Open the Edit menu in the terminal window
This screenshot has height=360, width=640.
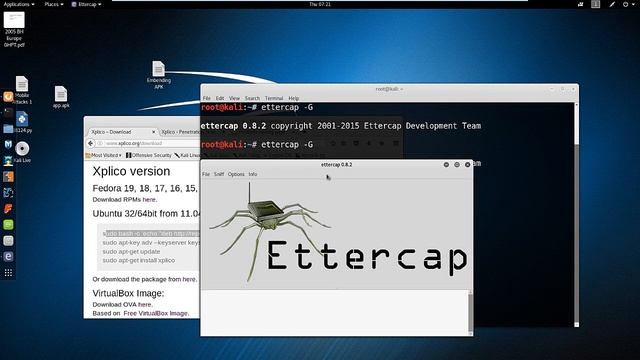(x=220, y=98)
